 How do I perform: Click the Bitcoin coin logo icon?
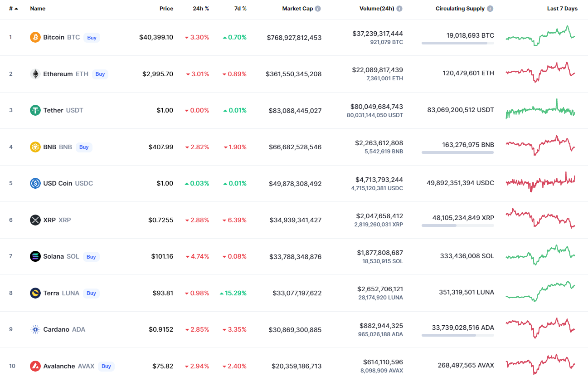[x=35, y=37]
